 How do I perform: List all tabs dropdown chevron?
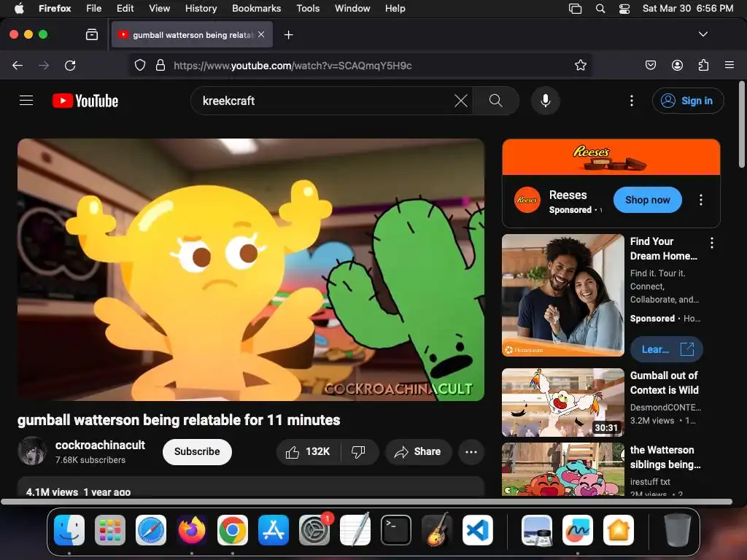[703, 34]
